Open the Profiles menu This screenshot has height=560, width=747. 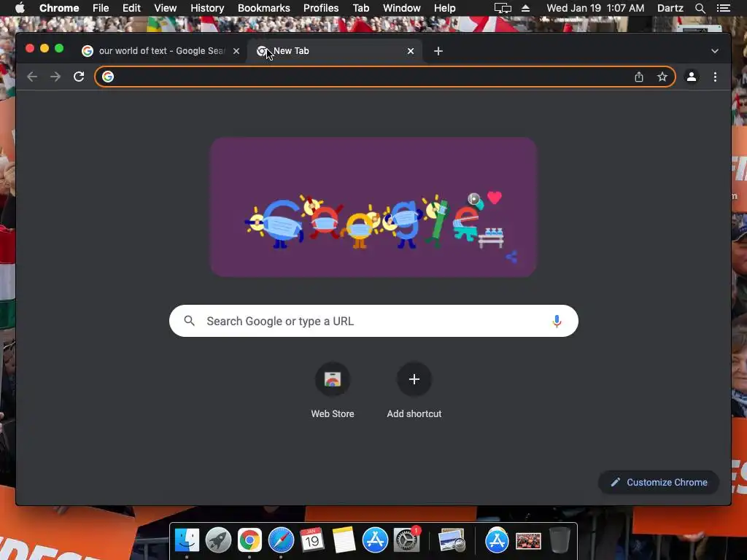(321, 8)
